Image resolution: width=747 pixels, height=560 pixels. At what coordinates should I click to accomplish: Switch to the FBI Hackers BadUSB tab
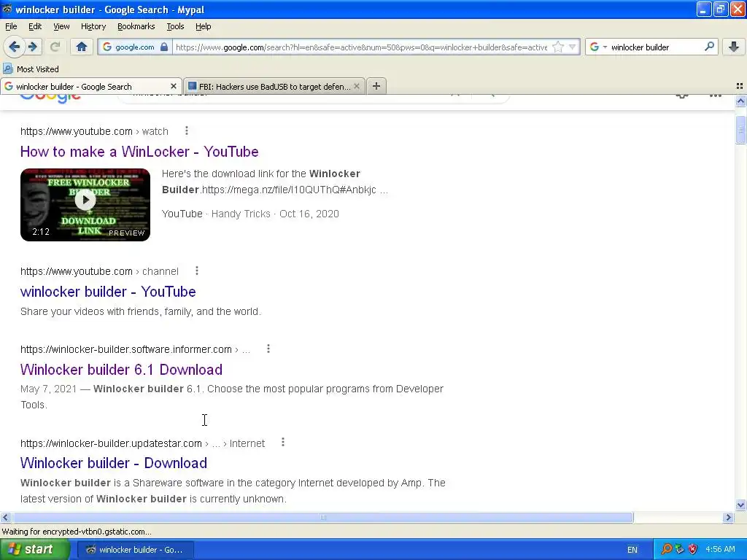274,86
